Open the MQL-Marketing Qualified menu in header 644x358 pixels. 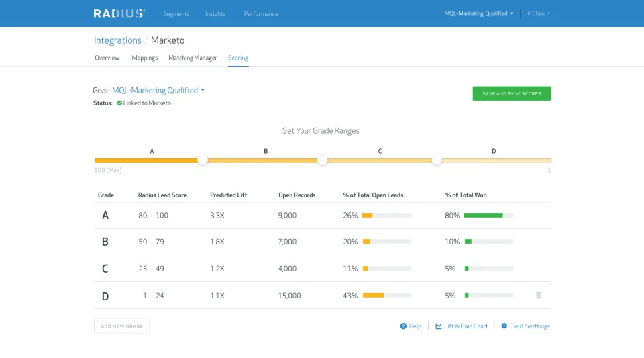click(478, 13)
